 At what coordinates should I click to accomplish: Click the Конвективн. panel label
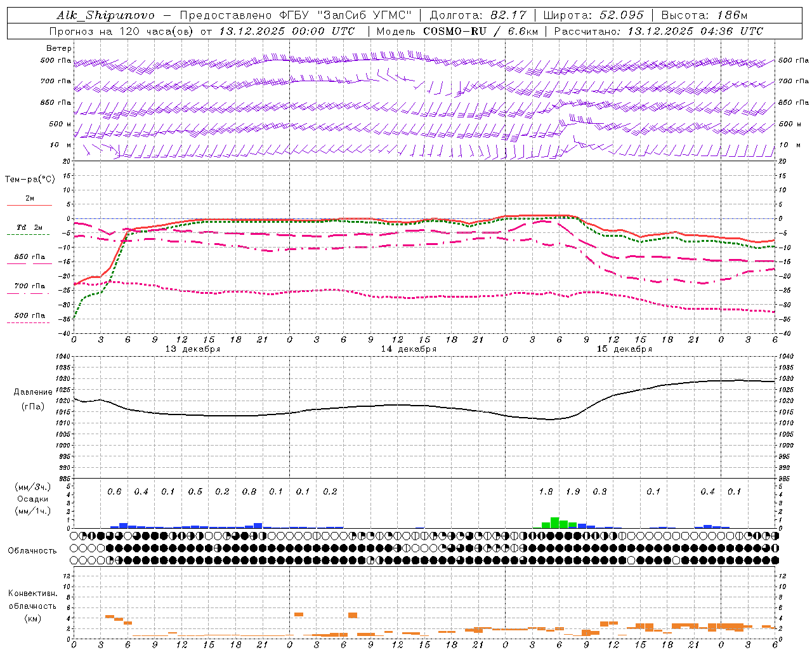[x=32, y=594]
